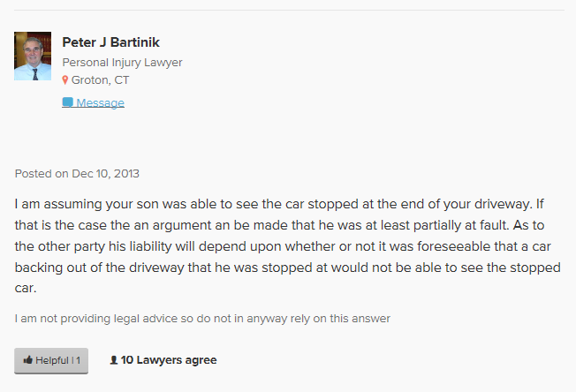Click the helpful count number 1
The height and width of the screenshot is (392, 576).
coord(78,360)
